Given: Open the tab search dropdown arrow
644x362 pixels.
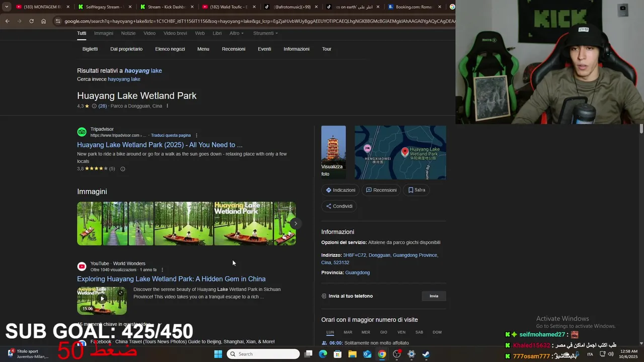Looking at the screenshot, I should tap(7, 7).
